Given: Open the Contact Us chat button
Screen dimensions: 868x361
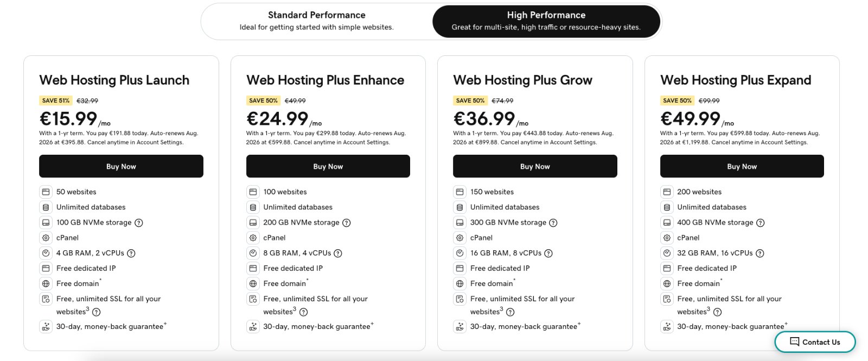Looking at the screenshot, I should pyautogui.click(x=815, y=342).
